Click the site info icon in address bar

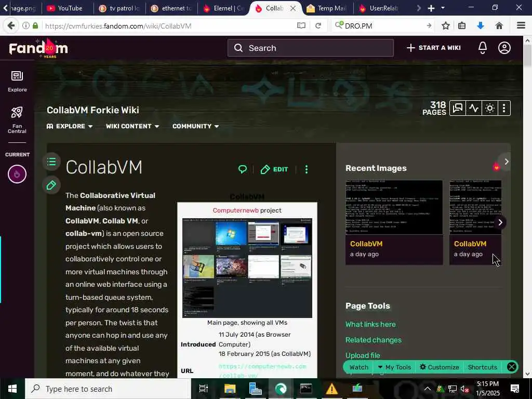(26, 25)
